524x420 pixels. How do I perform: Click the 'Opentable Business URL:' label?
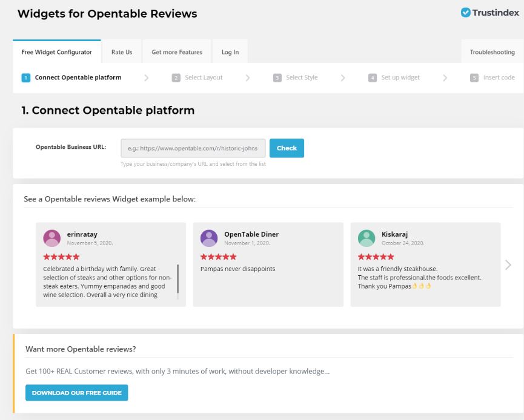[x=71, y=147]
